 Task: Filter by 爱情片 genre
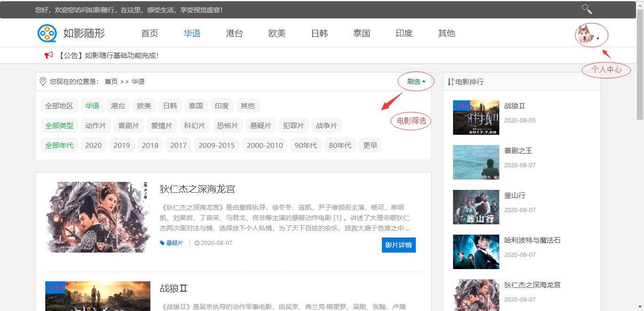(162, 125)
